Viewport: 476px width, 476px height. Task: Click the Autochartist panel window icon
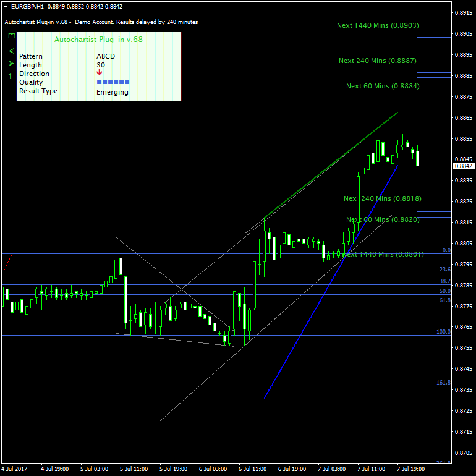pos(12,36)
